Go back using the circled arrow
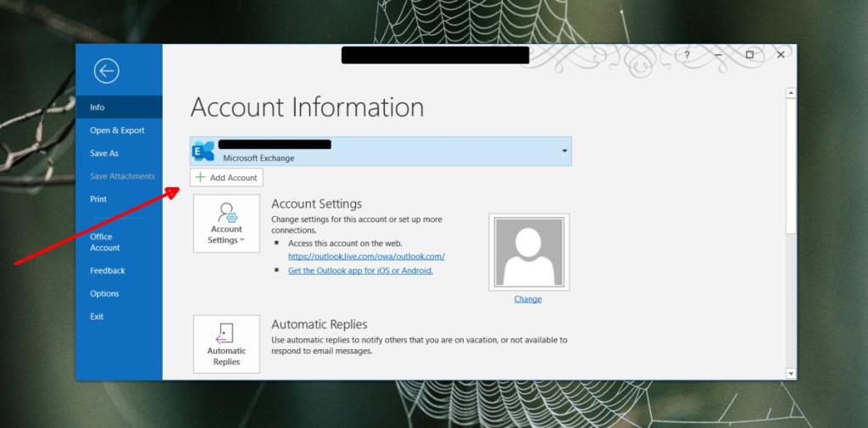 (x=106, y=71)
